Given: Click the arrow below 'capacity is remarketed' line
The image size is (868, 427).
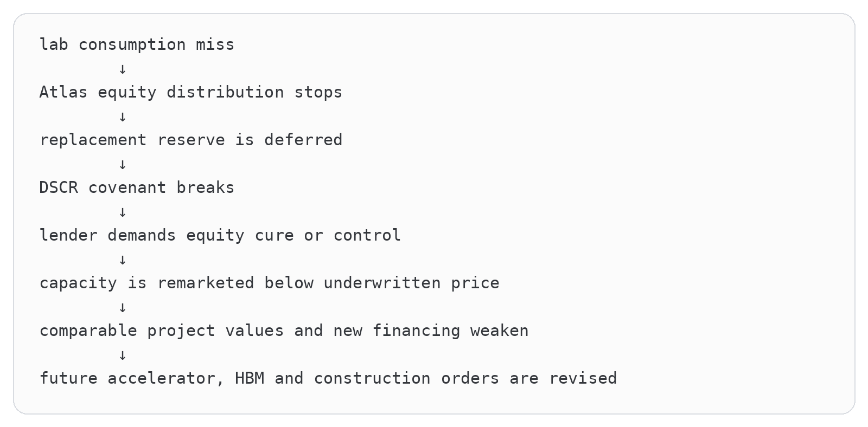Looking at the screenshot, I should (123, 307).
